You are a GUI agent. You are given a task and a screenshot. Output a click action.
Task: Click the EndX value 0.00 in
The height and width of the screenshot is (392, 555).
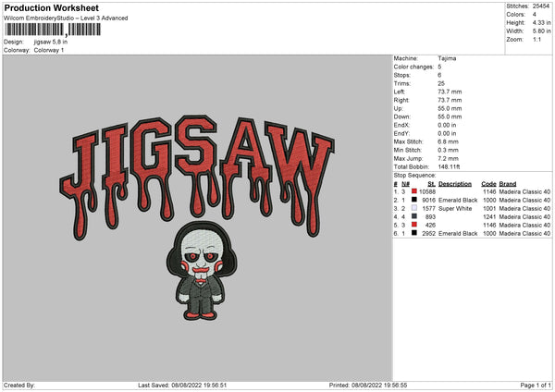(447, 125)
